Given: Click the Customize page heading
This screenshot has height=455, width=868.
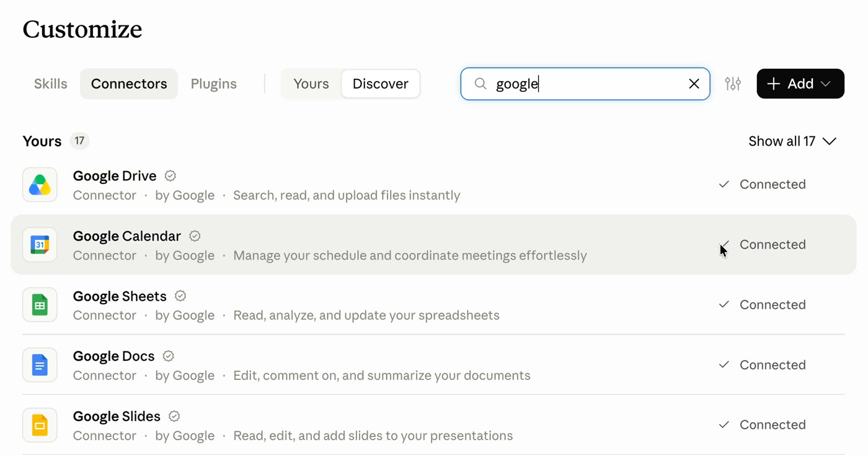Looking at the screenshot, I should point(82,29).
